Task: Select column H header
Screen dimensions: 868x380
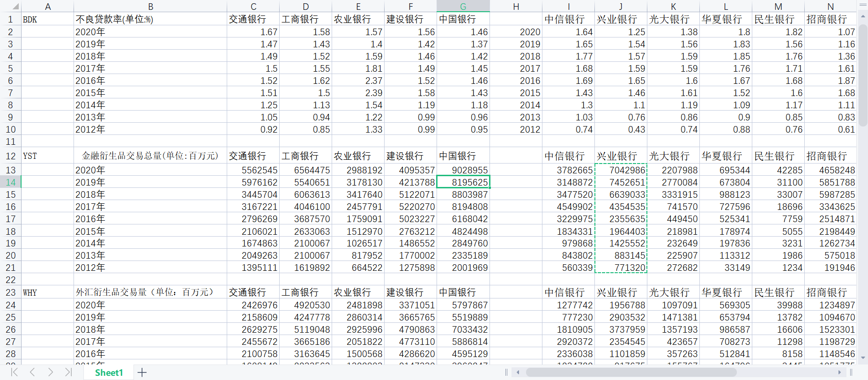Action: [516, 6]
